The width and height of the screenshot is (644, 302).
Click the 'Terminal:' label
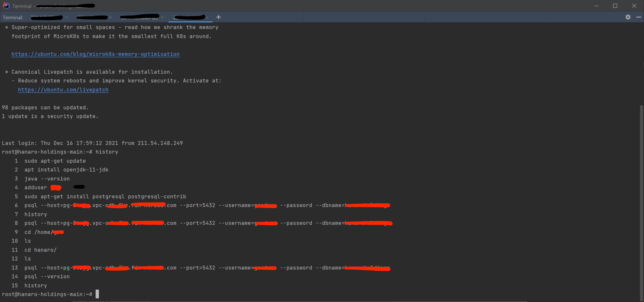tap(13, 17)
